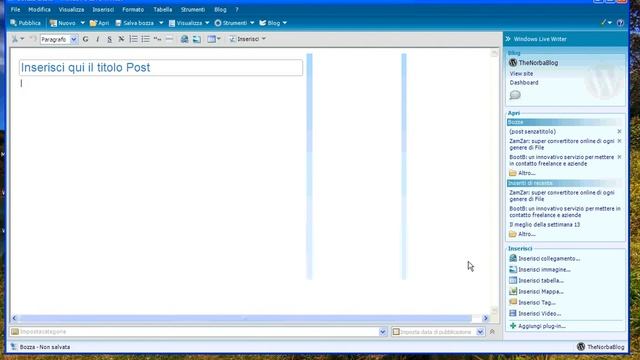Open the Blog menu in menu bar

[x=220, y=9]
